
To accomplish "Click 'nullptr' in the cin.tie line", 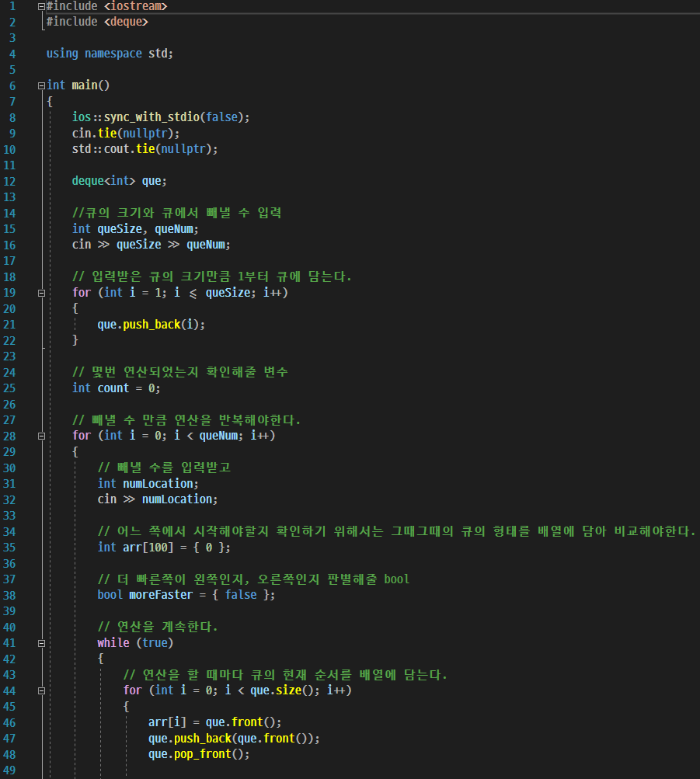I will tap(145, 133).
